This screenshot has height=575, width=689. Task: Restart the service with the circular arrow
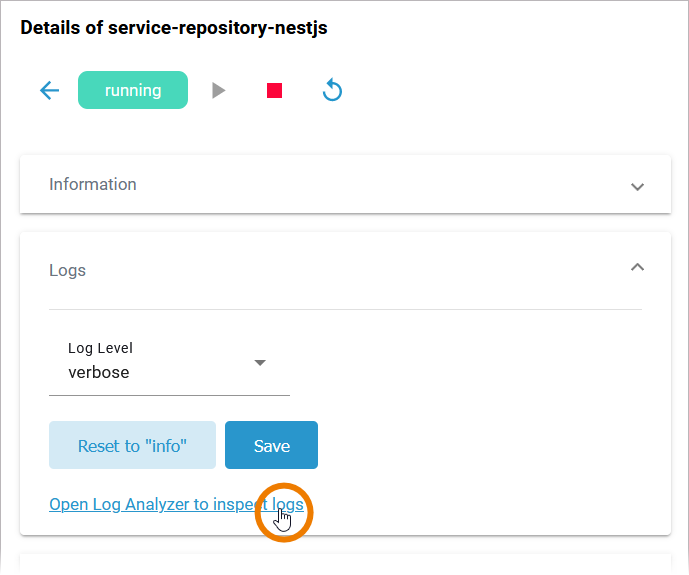coord(333,91)
